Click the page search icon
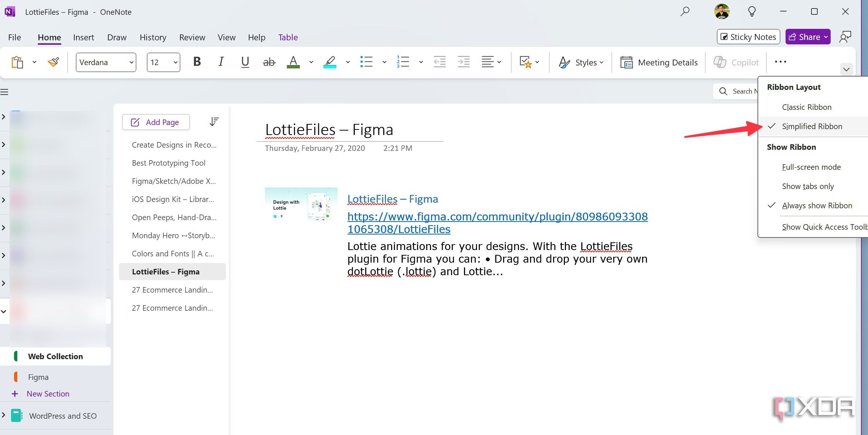 click(723, 91)
